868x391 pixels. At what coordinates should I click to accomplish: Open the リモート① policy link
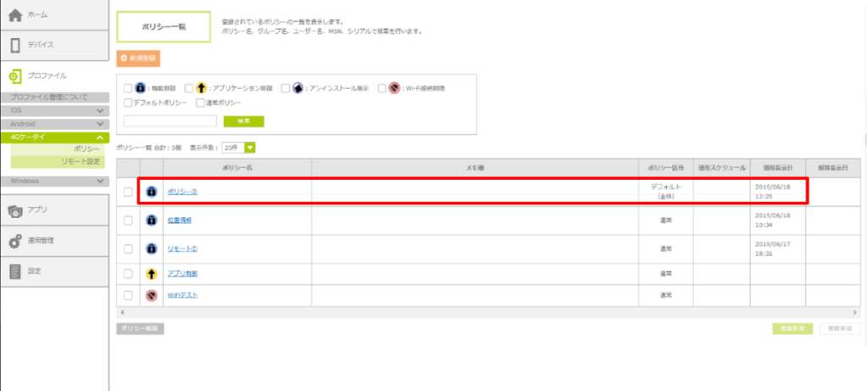[x=182, y=249]
